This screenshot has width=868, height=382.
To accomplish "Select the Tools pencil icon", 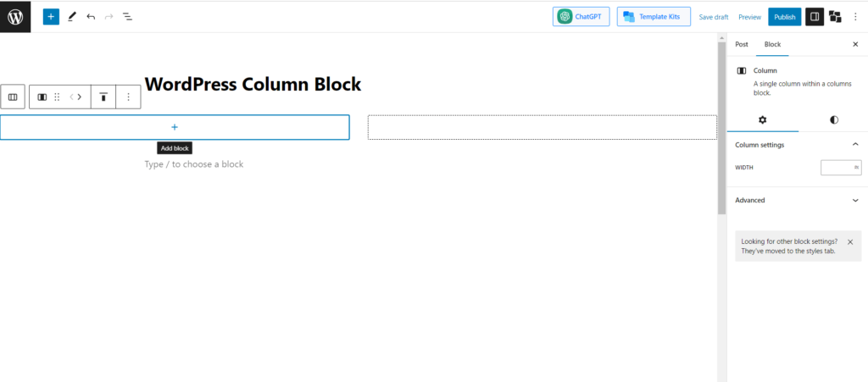I will tap(72, 16).
